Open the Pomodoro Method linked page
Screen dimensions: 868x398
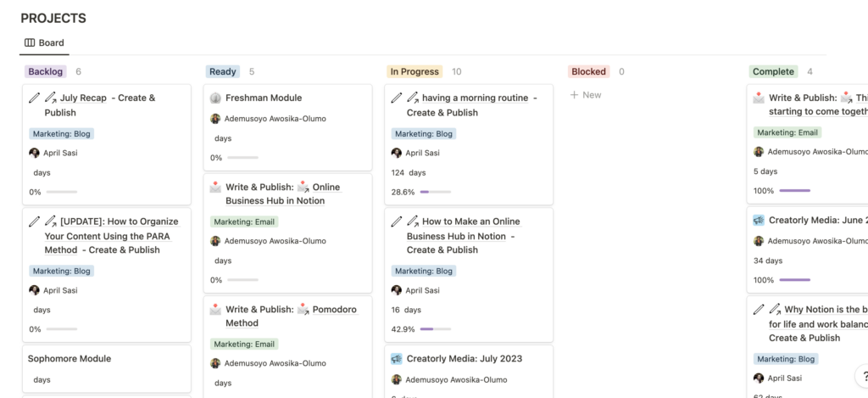click(x=292, y=316)
